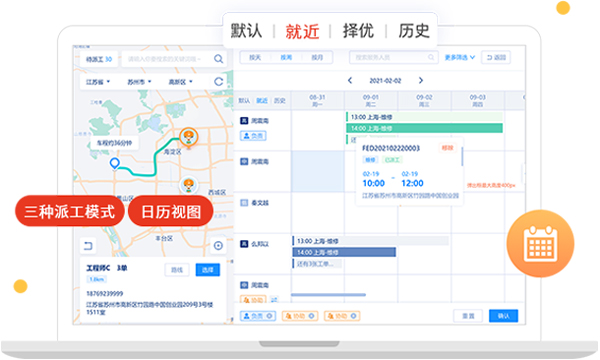Open the 江苏省 province dropdown
Screen dimensions: 600x360
[x=98, y=82]
